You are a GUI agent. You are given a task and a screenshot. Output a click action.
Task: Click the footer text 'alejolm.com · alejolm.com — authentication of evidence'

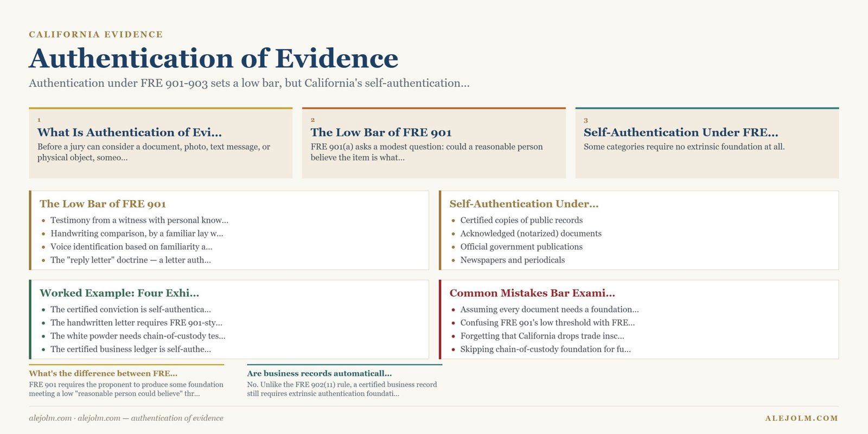[x=126, y=418]
